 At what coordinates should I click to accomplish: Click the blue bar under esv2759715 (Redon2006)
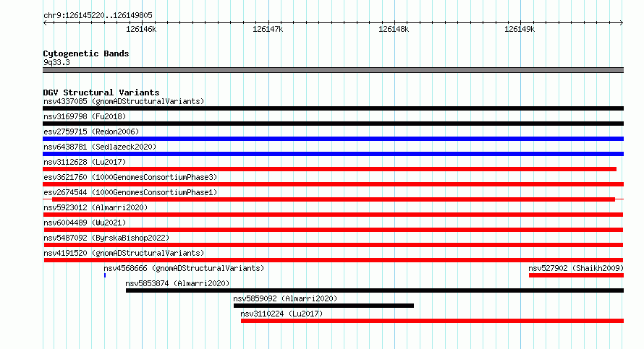point(333,139)
